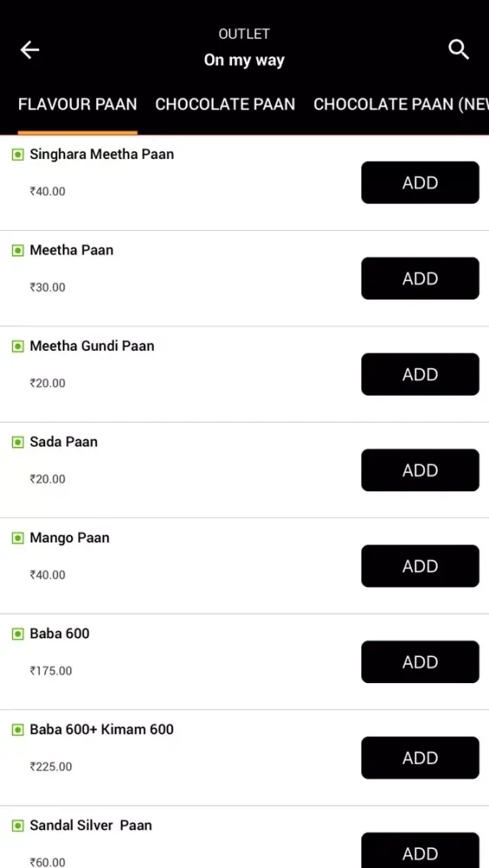Select the Flavour Paan tab

pyautogui.click(x=77, y=104)
